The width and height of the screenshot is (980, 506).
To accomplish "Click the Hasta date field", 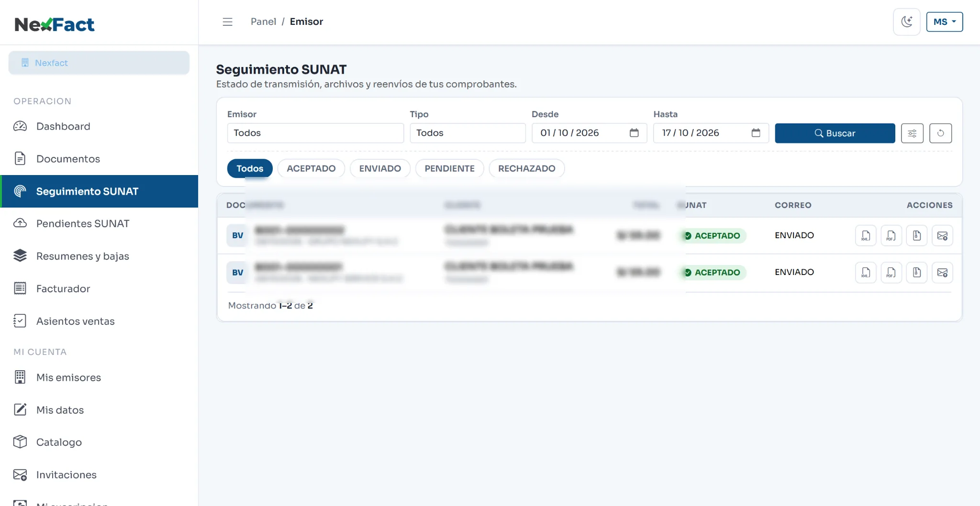I will [711, 133].
